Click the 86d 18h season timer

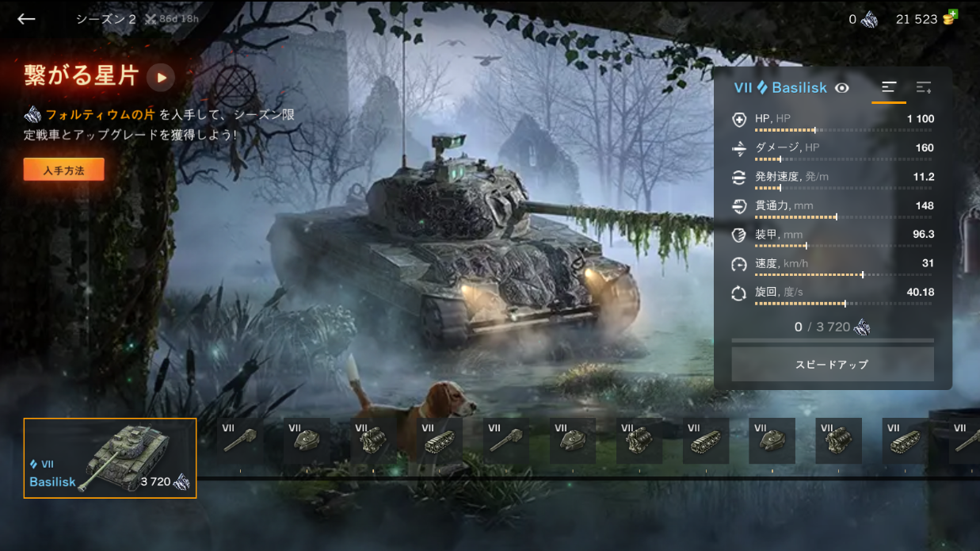(172, 20)
